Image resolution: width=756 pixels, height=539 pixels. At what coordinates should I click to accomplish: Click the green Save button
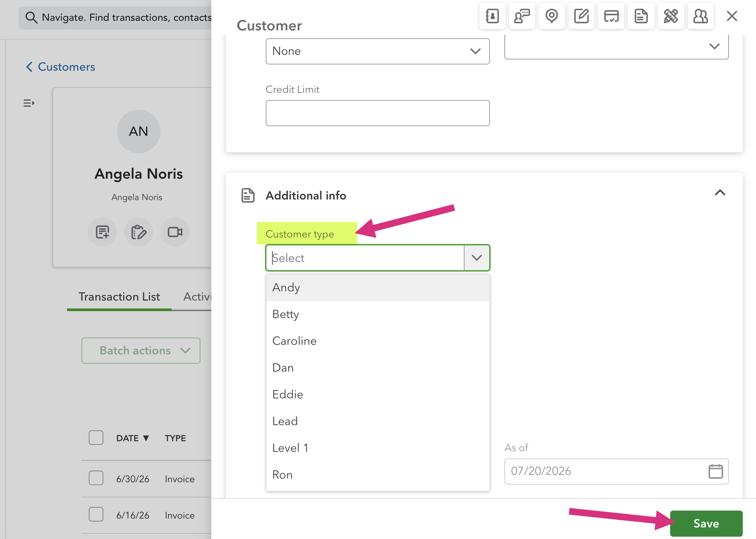pyautogui.click(x=706, y=523)
